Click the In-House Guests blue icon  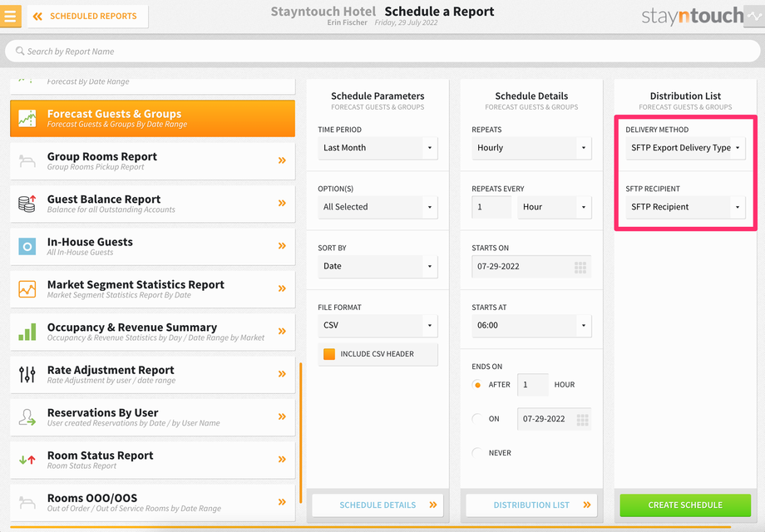coord(27,246)
